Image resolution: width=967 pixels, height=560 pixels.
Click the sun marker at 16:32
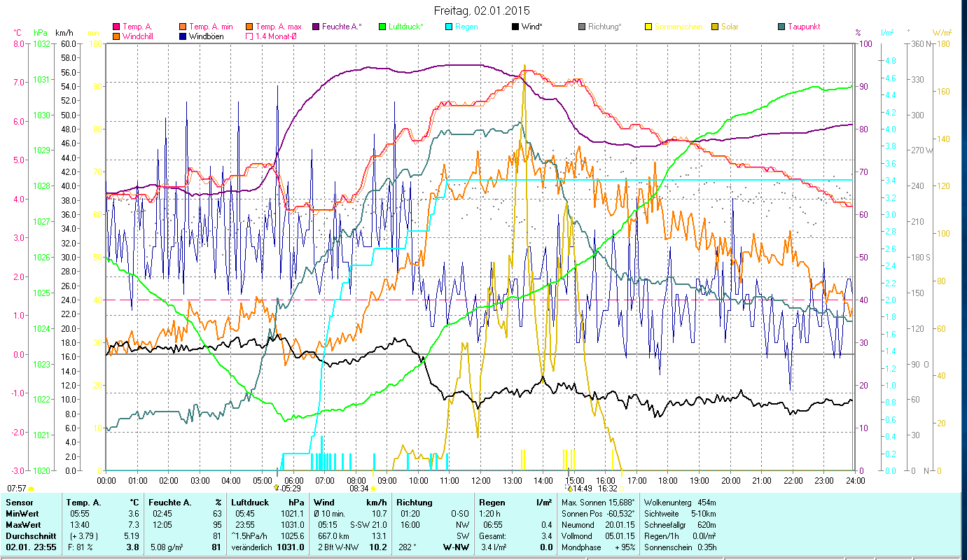622,488
